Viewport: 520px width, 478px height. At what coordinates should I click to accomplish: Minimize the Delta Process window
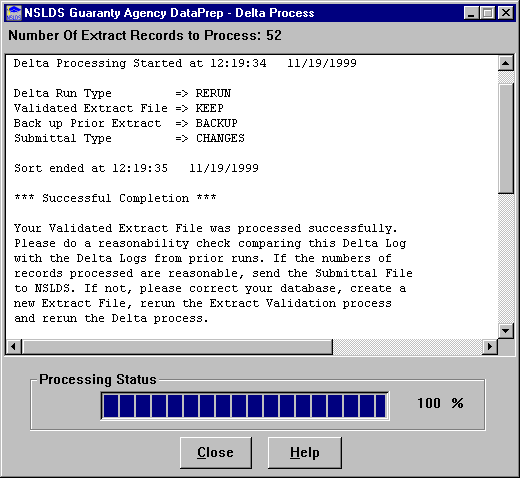pos(471,13)
